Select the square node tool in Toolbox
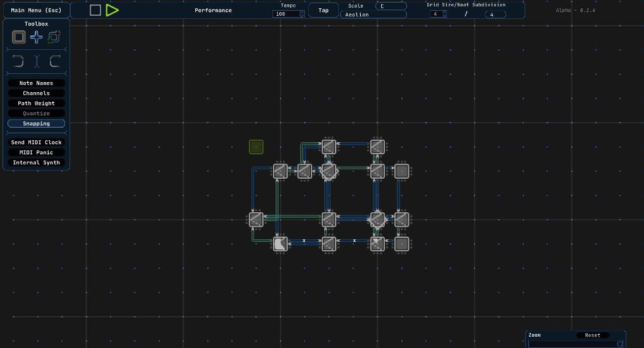This screenshot has height=348, width=644. click(19, 37)
